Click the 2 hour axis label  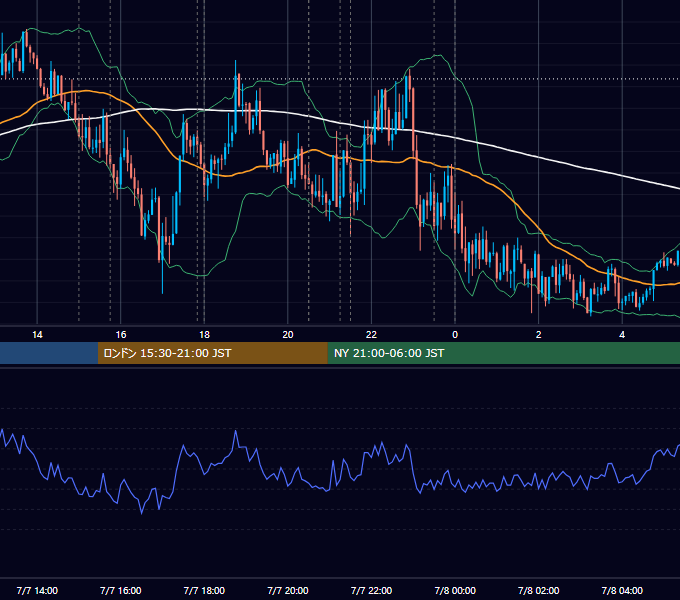[539, 335]
